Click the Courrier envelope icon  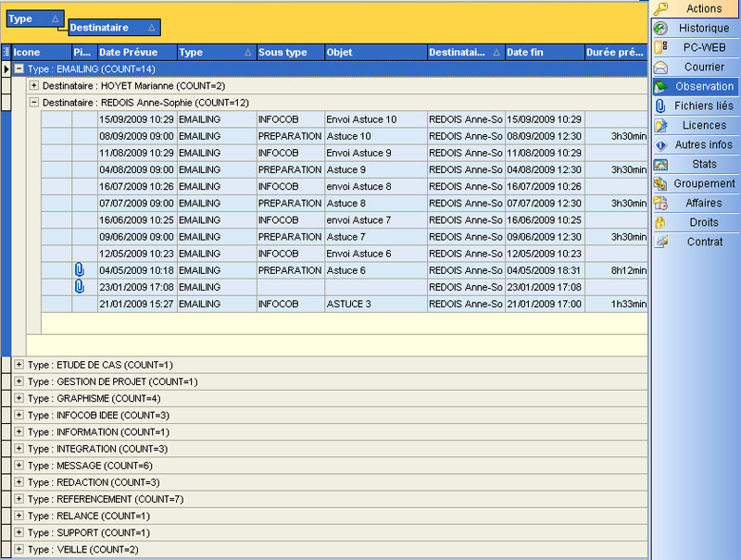[x=661, y=68]
